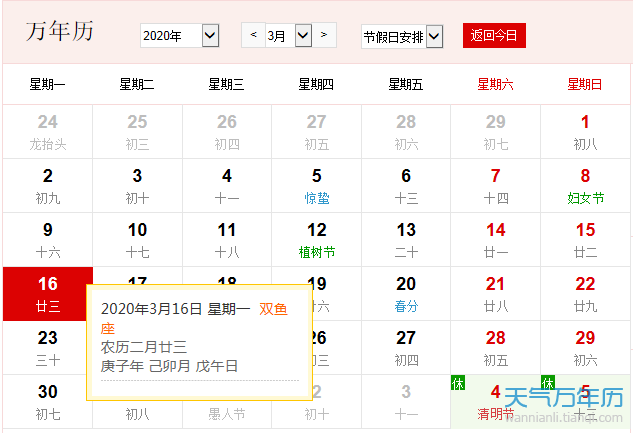Select March 28 初五 date
Viewport: 633px width, 433px height.
coord(496,348)
